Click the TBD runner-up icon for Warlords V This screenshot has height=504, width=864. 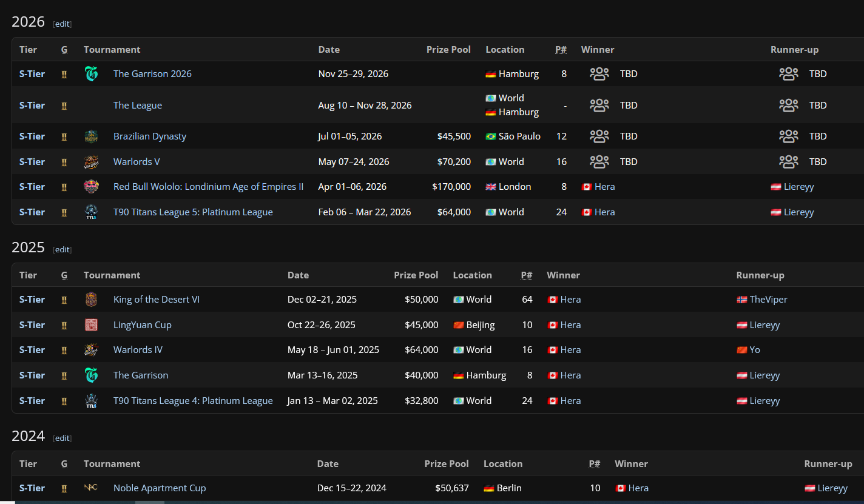pos(789,162)
